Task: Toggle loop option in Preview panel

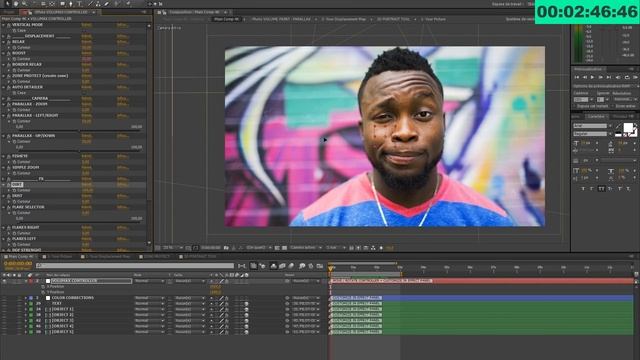Action: [x=627, y=77]
